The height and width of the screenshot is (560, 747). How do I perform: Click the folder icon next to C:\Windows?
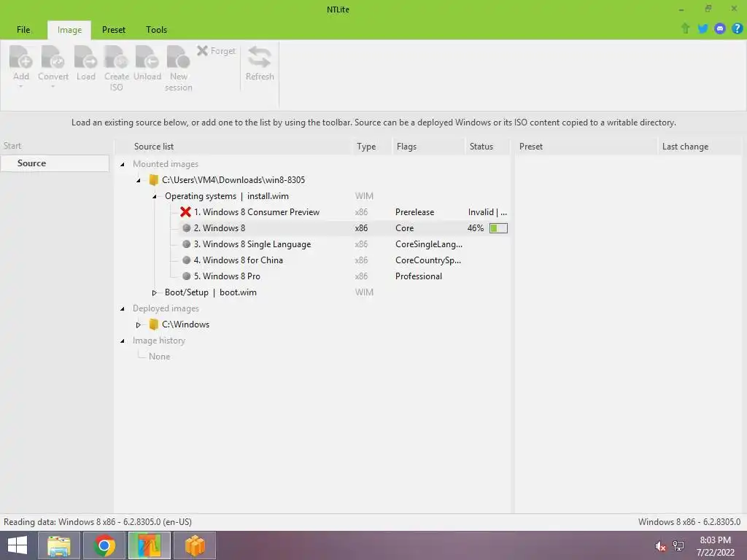click(x=153, y=324)
